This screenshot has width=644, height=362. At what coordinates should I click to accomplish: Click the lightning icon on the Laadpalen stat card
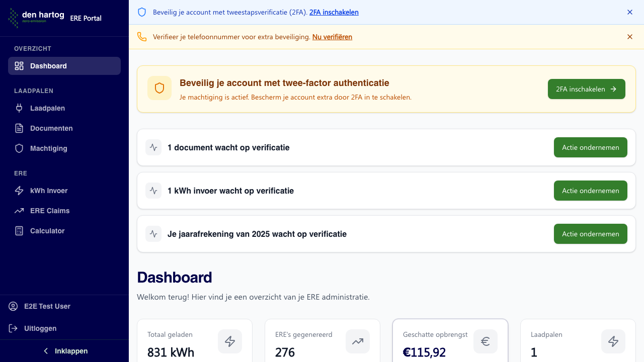613,341
